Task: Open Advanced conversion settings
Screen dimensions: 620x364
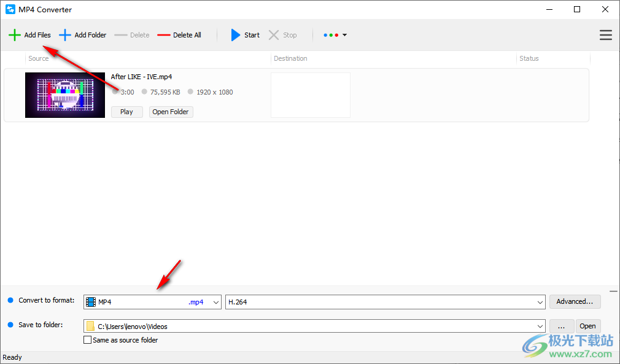Action: click(575, 301)
